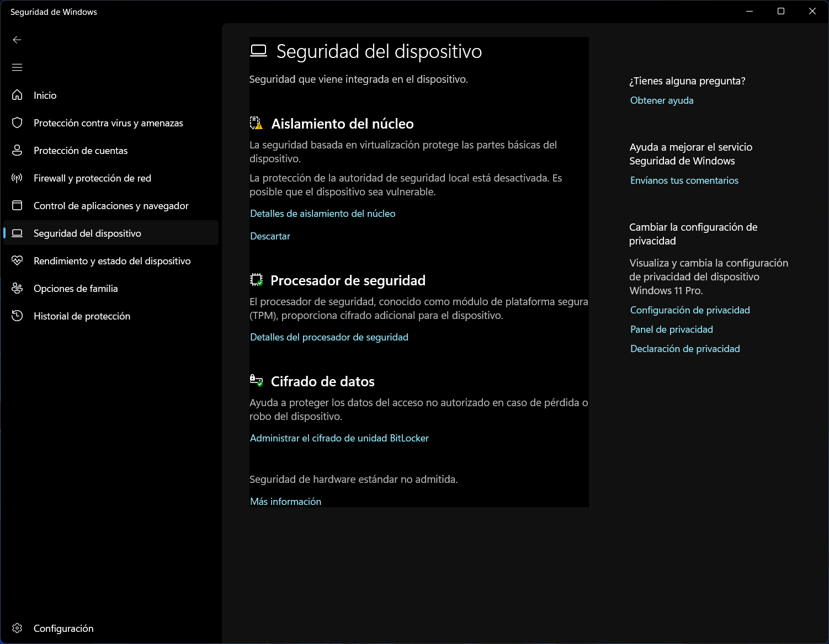Click the Seguridad del dispositivo page title
The width and height of the screenshot is (829, 644).
click(x=379, y=51)
